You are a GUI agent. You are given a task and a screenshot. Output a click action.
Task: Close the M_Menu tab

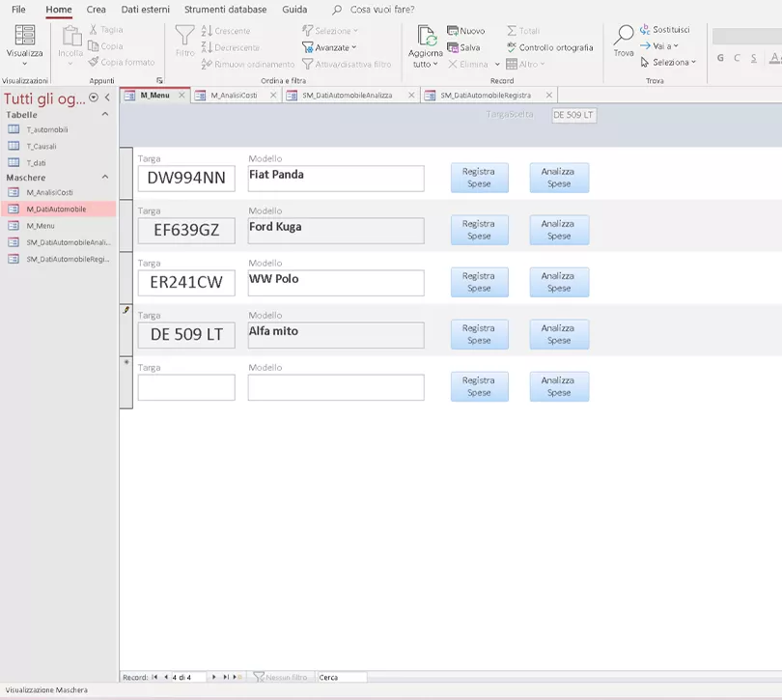(x=182, y=95)
